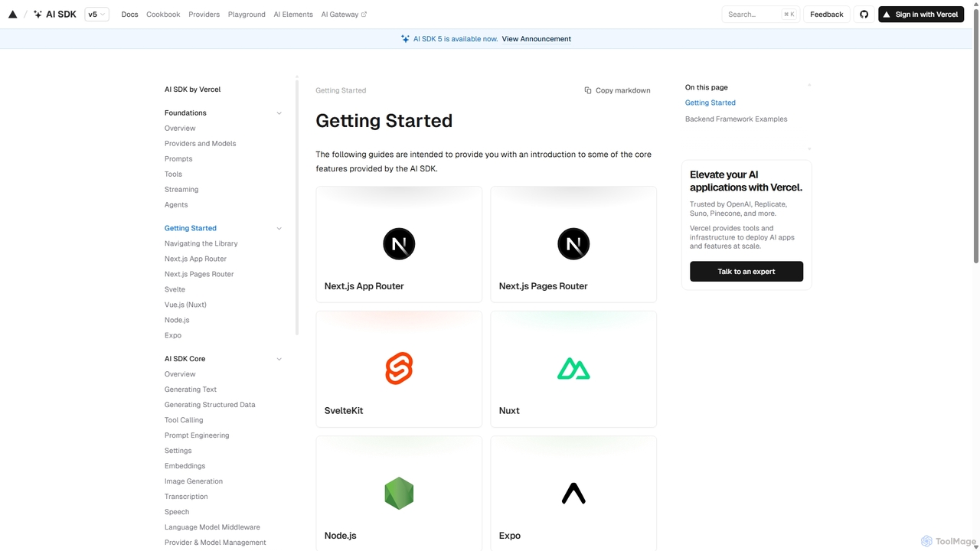Collapse the Getting Started sidebar section

279,229
